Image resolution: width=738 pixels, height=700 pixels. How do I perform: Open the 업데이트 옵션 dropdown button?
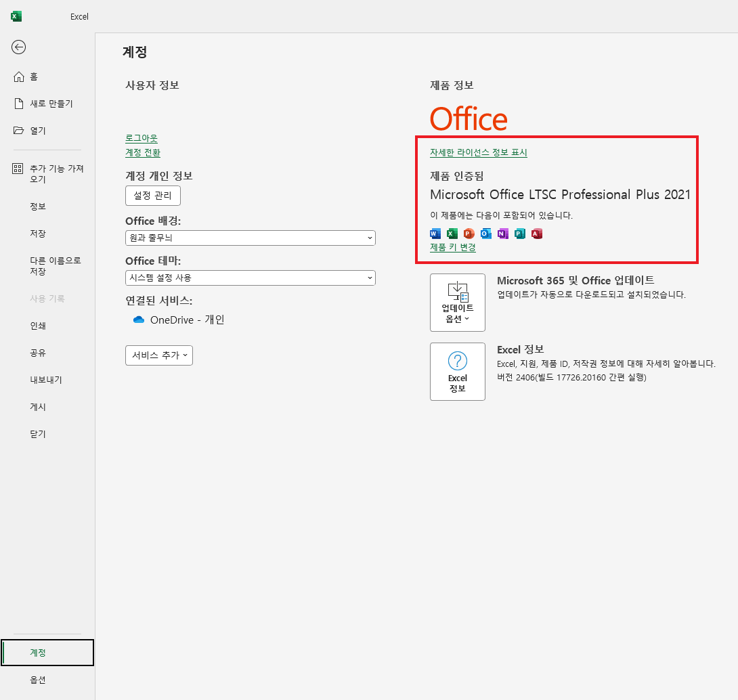(458, 303)
